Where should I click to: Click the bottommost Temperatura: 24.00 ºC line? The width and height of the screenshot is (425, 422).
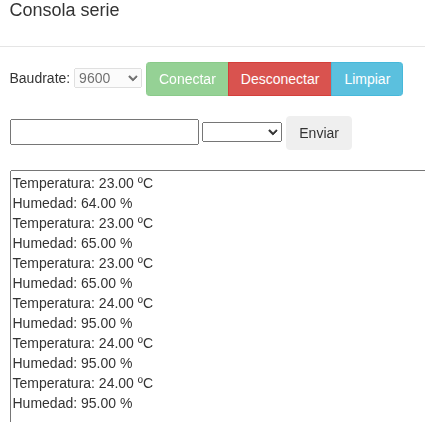[83, 383]
